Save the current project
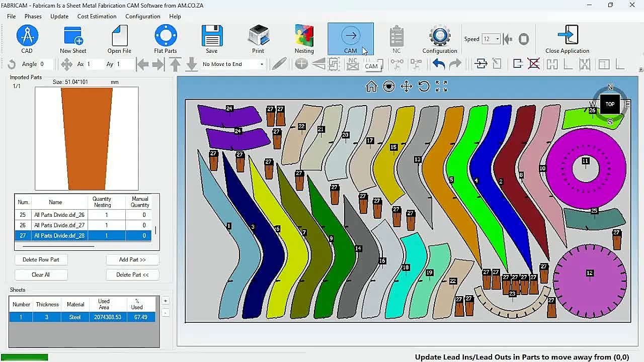Viewport: 644px width, 362px height. tap(212, 39)
